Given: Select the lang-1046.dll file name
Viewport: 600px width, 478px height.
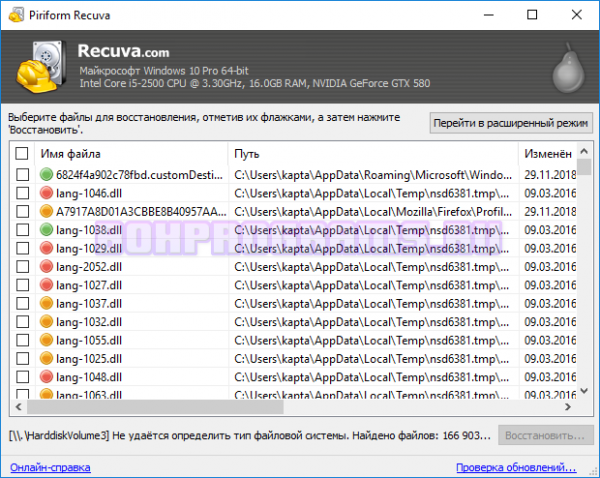Looking at the screenshot, I should point(89,193).
